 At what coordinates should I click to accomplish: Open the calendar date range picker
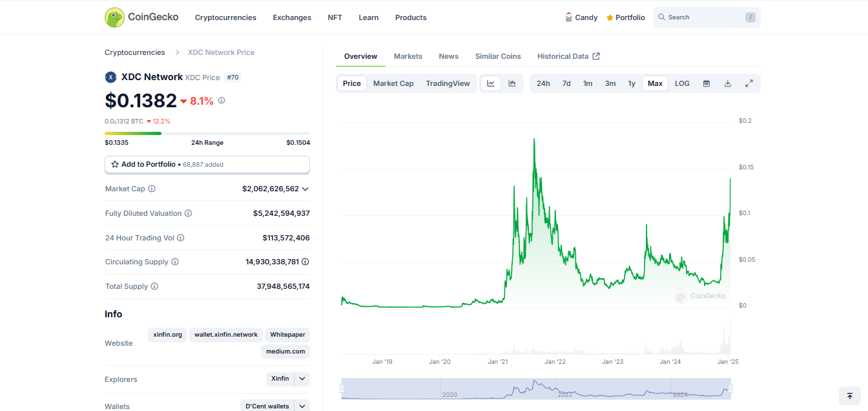pyautogui.click(x=707, y=83)
